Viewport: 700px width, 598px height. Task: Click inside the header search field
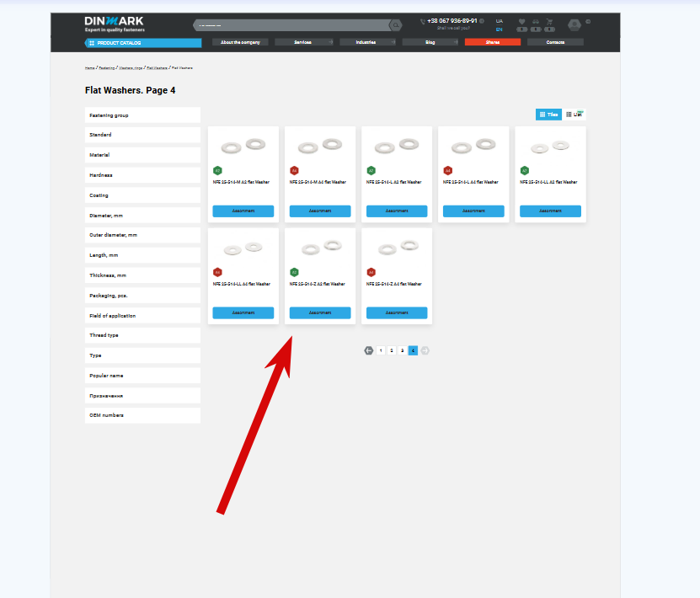pos(292,25)
